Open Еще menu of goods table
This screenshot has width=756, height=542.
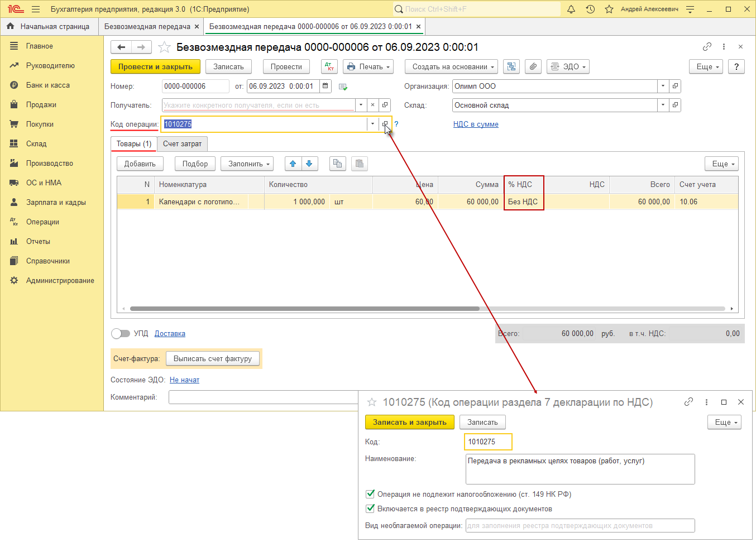pyautogui.click(x=722, y=164)
